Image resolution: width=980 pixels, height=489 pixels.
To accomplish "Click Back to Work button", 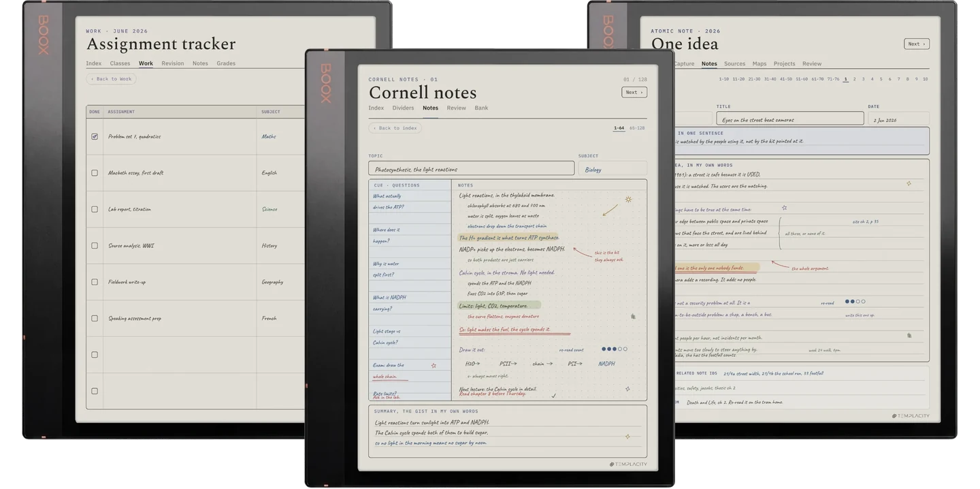I will pyautogui.click(x=111, y=79).
